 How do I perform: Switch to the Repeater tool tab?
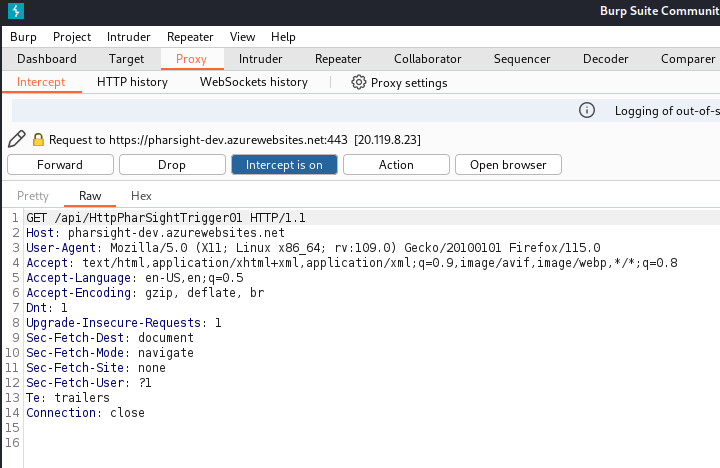pos(338,59)
